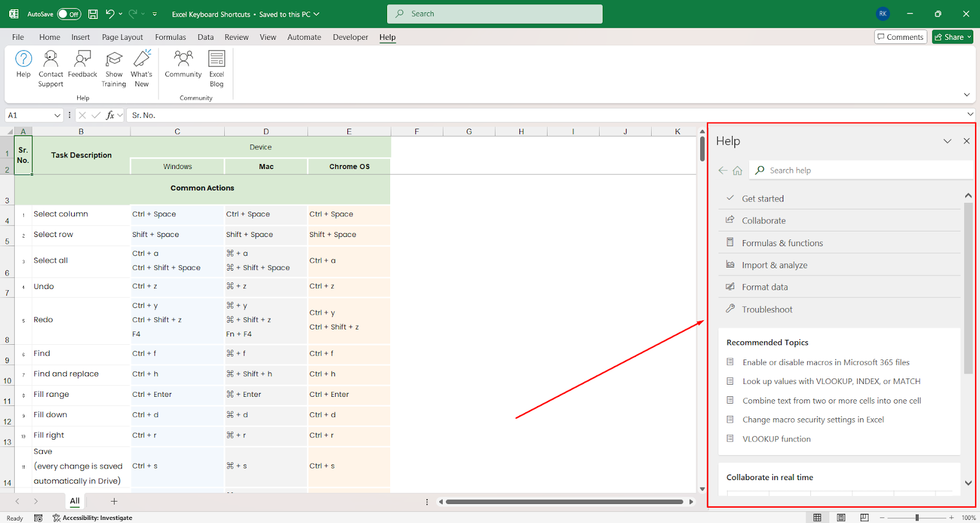
Task: Open the RK account profile
Action: coord(883,13)
